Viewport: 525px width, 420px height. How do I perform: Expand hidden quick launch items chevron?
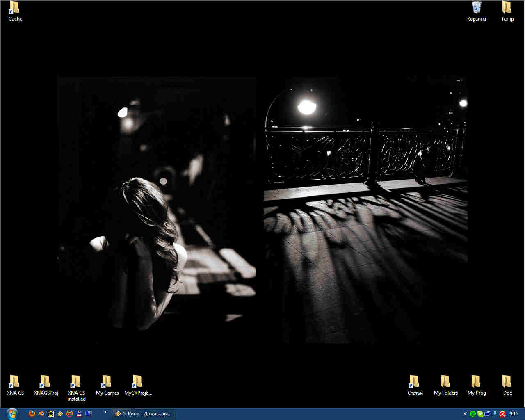coord(106,413)
